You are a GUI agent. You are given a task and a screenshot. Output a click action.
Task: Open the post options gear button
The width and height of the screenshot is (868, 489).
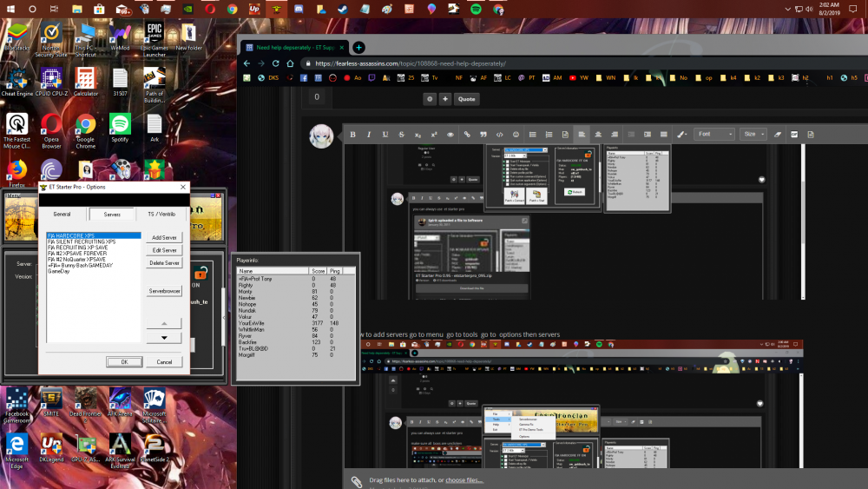(430, 99)
